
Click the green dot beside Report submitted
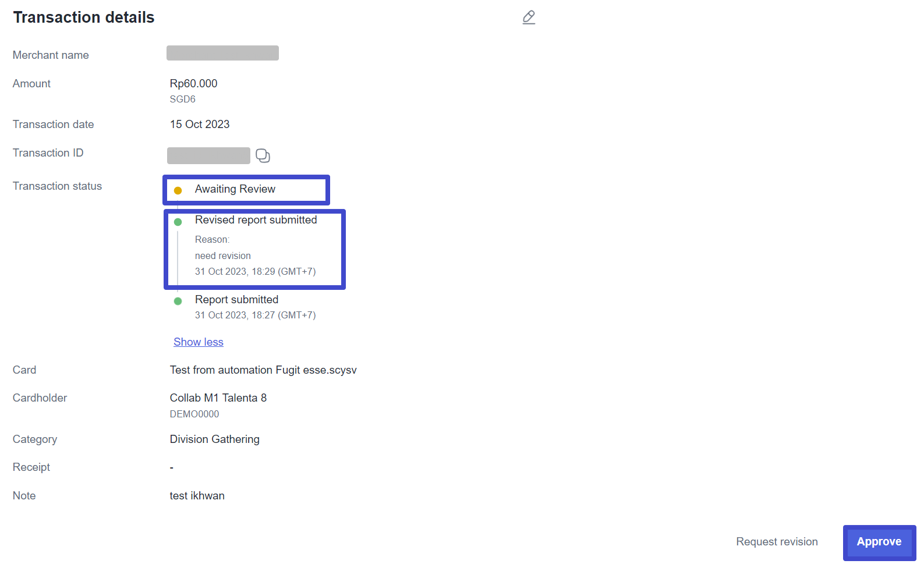point(178,301)
